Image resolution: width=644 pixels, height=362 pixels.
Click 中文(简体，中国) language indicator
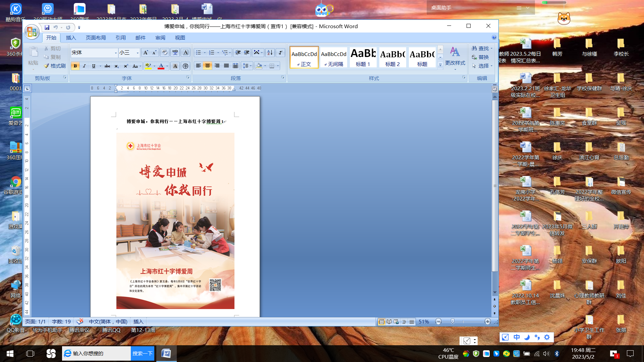pyautogui.click(x=108, y=322)
